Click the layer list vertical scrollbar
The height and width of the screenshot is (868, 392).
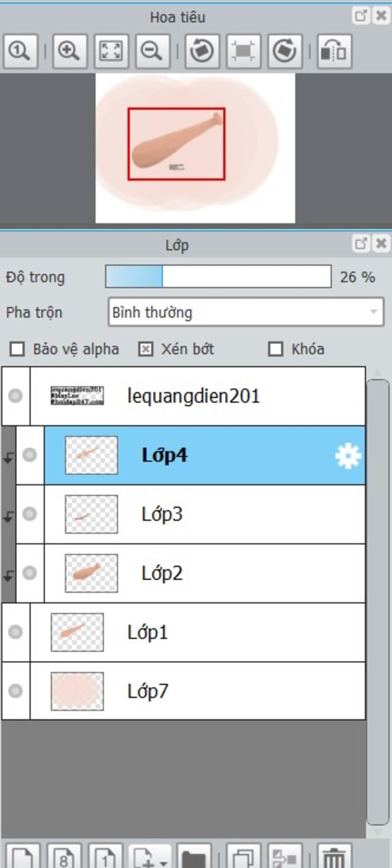click(378, 602)
